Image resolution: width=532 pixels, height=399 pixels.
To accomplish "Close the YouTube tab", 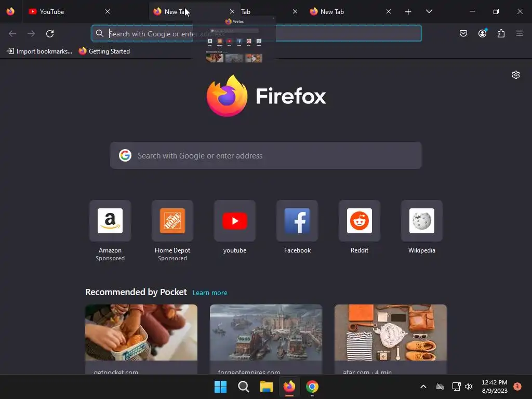I will click(108, 11).
